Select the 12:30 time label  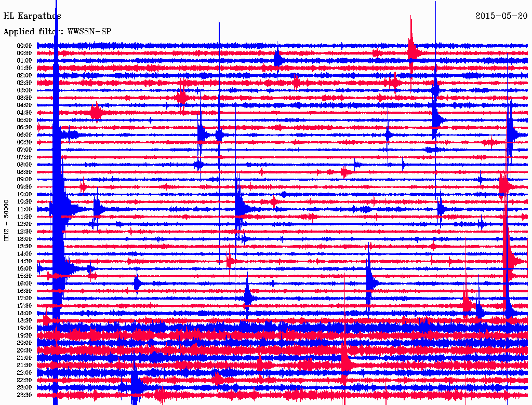tap(24, 232)
